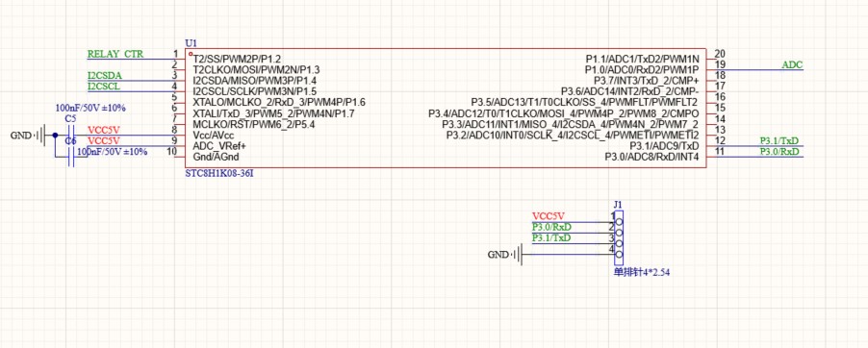Select the C6 capacitor symbol

(71, 157)
